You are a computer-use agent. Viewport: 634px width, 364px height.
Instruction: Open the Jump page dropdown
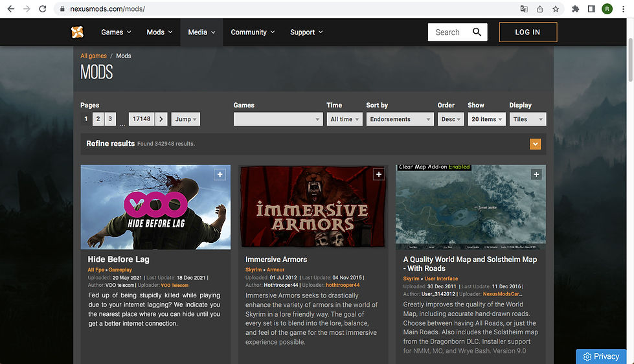pos(186,119)
